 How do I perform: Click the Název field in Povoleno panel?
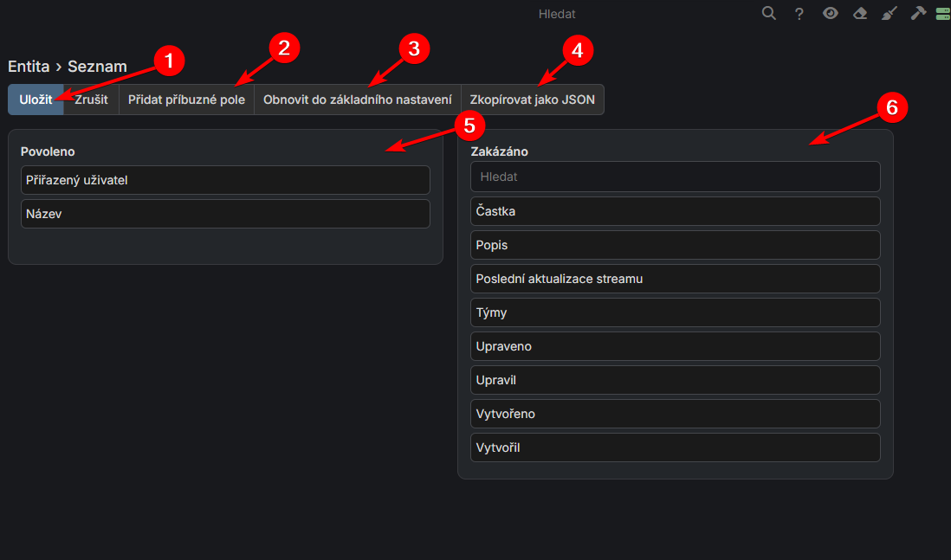click(x=225, y=214)
